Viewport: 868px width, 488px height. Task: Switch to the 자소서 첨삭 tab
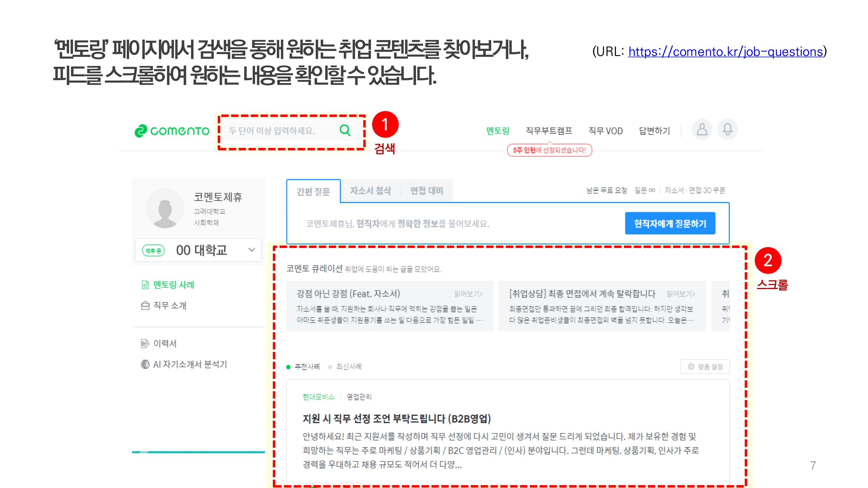coord(370,191)
